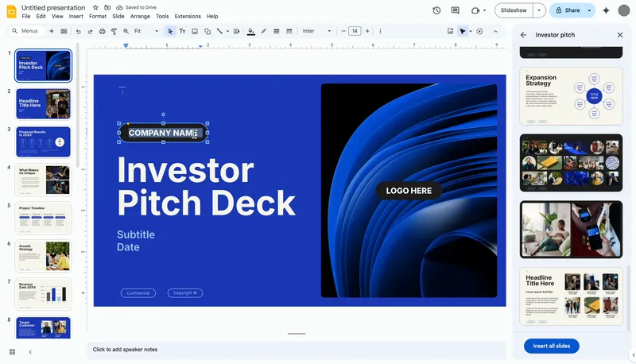
Task: Open the File menu
Action: click(x=26, y=16)
